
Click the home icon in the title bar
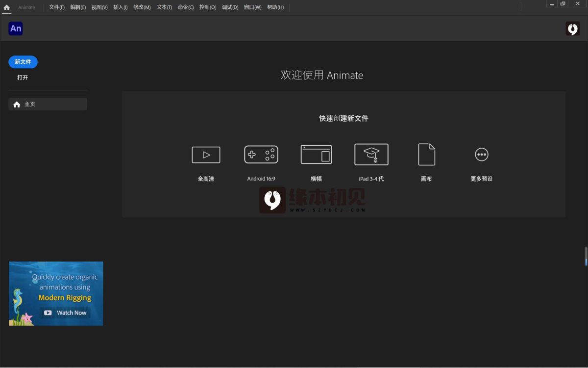[x=7, y=7]
